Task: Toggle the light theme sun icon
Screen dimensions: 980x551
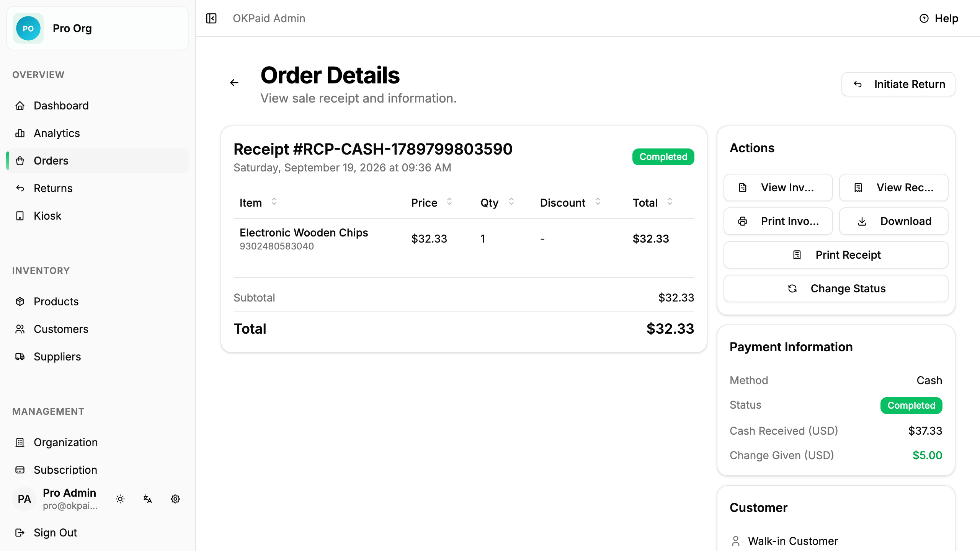Action: point(120,499)
